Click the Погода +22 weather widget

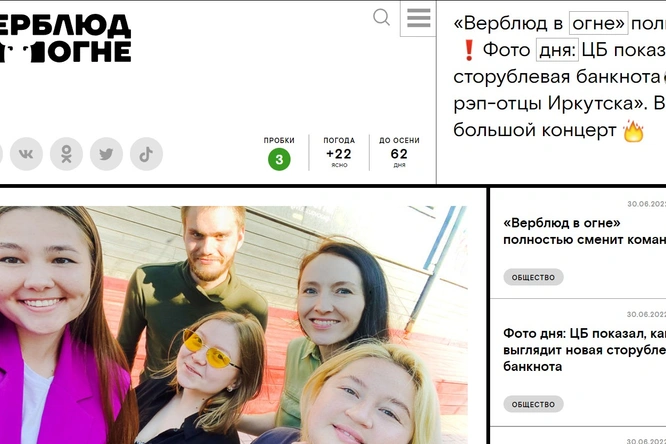339,152
